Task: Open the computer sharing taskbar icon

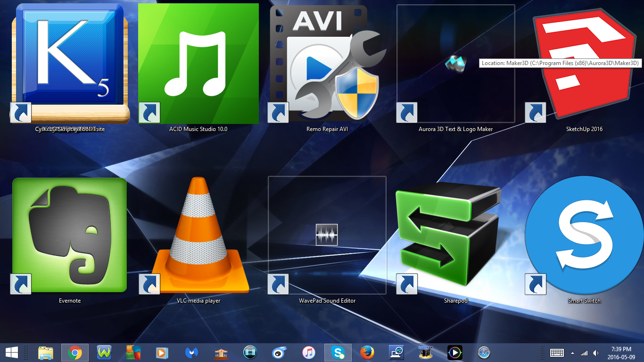Action: coord(396,353)
